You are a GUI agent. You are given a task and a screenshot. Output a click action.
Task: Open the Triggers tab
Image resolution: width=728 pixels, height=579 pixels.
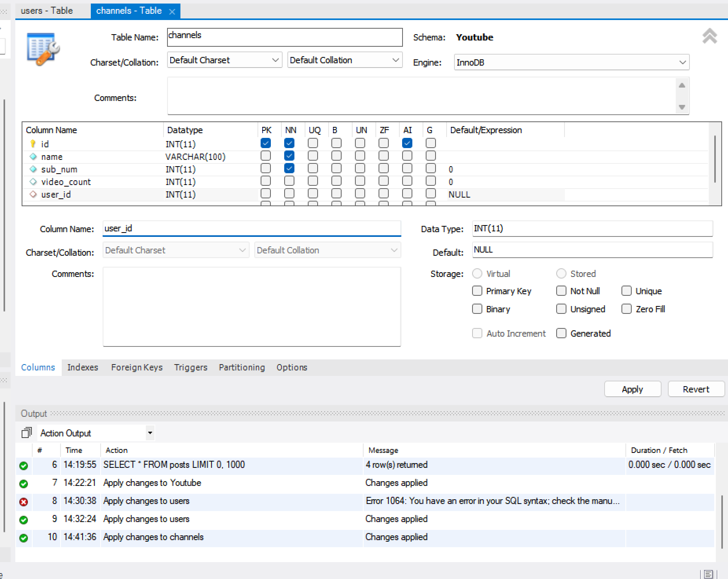click(x=191, y=367)
